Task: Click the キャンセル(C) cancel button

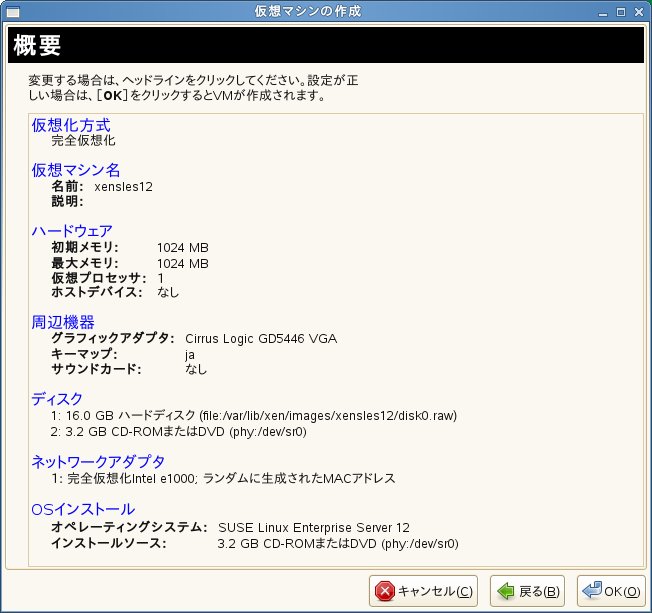Action: pyautogui.click(x=423, y=591)
